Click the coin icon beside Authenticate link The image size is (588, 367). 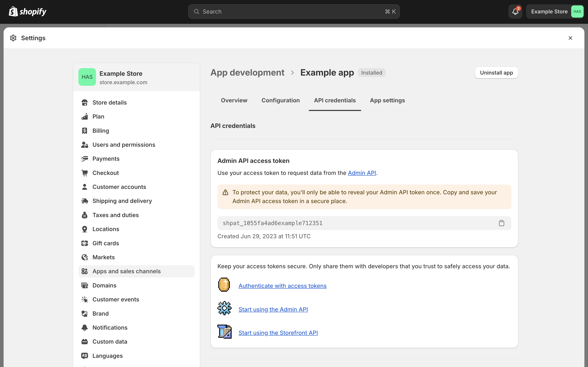coord(224,284)
